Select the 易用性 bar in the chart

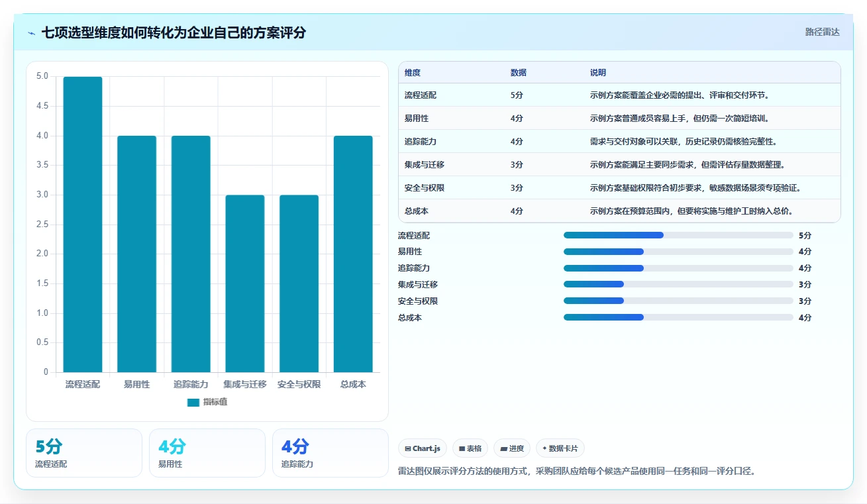137,254
